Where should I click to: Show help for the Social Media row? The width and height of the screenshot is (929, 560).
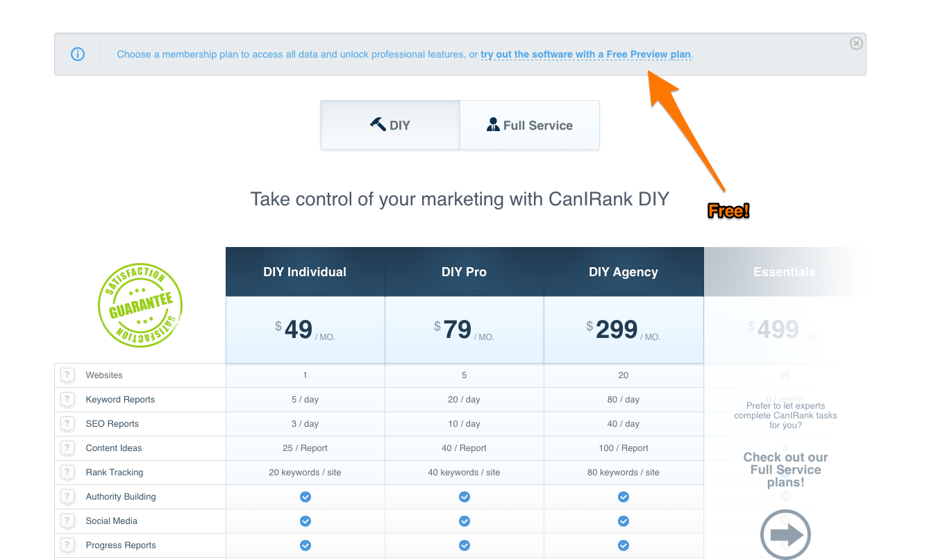click(67, 521)
